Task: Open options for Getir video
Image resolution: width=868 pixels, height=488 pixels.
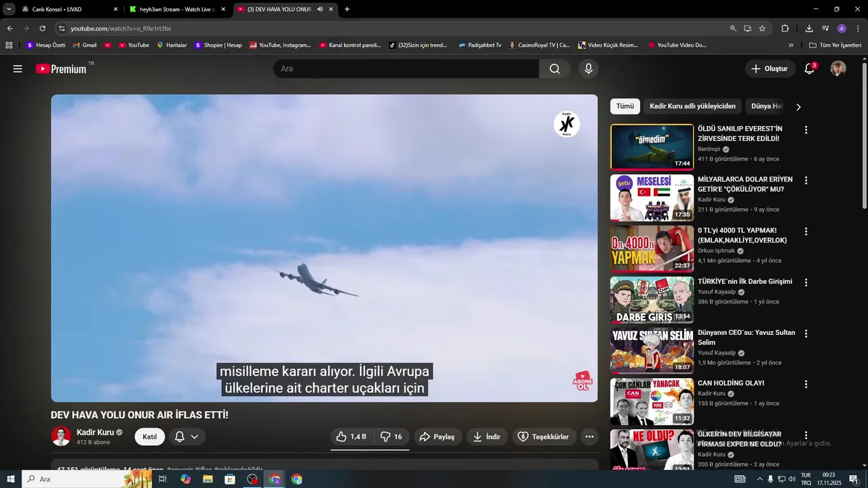Action: coord(806,180)
